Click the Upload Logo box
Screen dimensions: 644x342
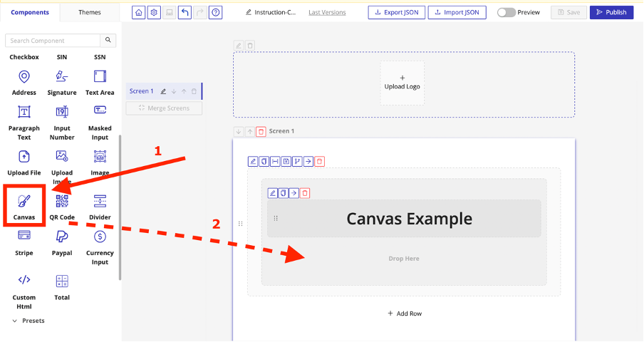click(402, 83)
